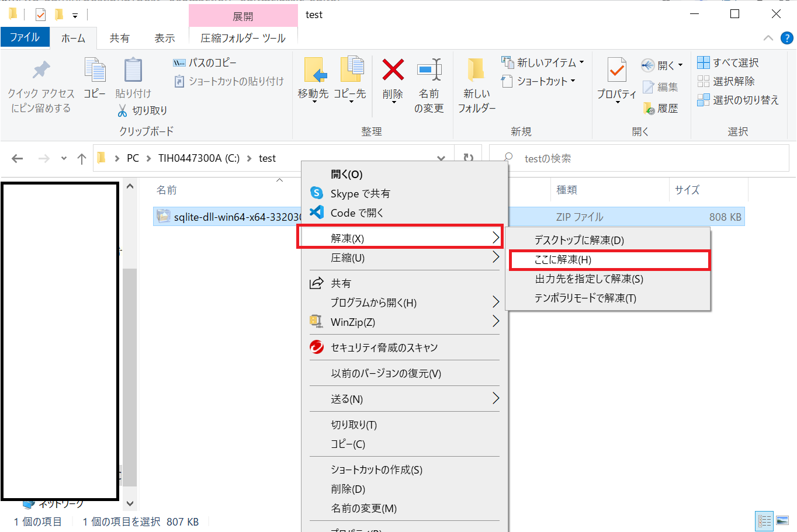Screen dimensions: 797x532
Task: Click the testの検索 search field
Action: [x=639, y=158]
